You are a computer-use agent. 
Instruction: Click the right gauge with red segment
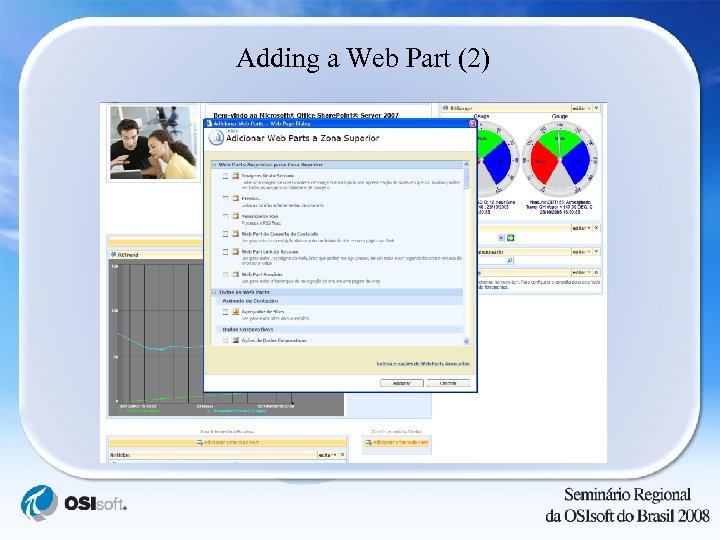tap(560, 159)
